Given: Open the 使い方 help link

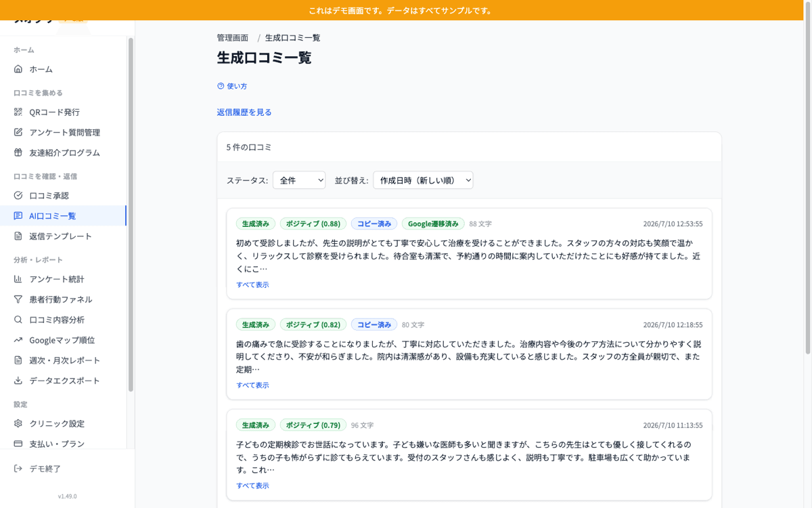Looking at the screenshot, I should point(232,86).
